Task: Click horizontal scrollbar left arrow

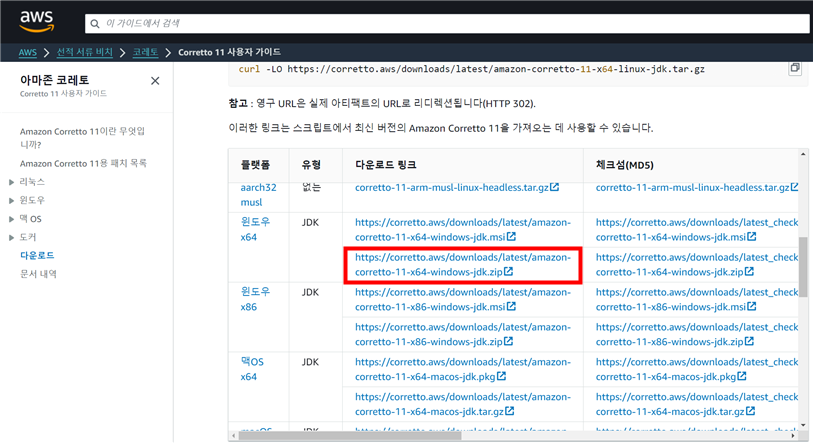Action: (x=233, y=436)
